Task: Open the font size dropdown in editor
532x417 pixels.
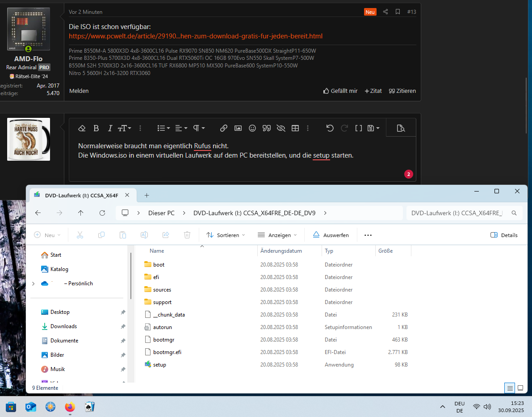Action: pos(124,128)
